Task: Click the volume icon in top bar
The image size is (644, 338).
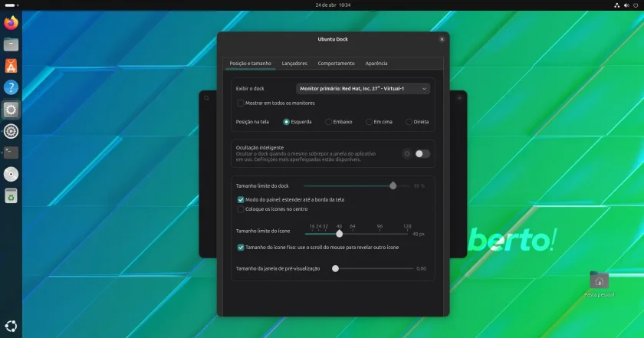Action: coord(626,5)
